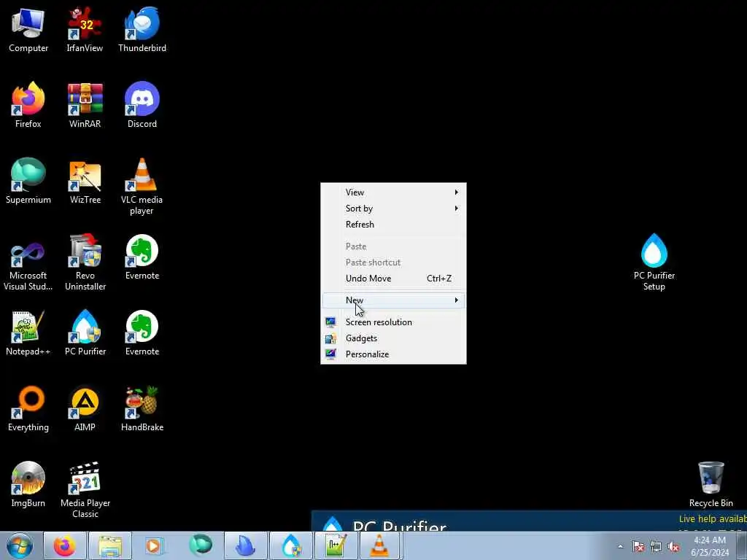Expand the Sort by submenu
The image size is (747, 560).
click(x=393, y=208)
